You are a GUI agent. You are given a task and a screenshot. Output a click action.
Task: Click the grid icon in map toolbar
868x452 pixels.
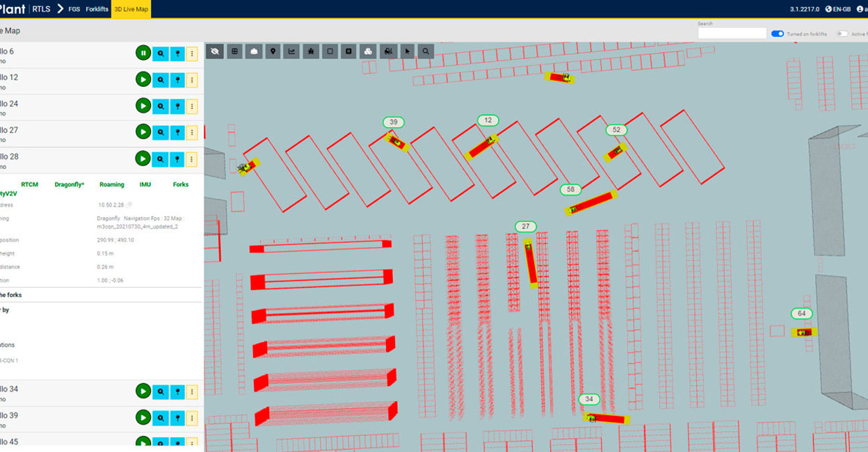tap(234, 51)
